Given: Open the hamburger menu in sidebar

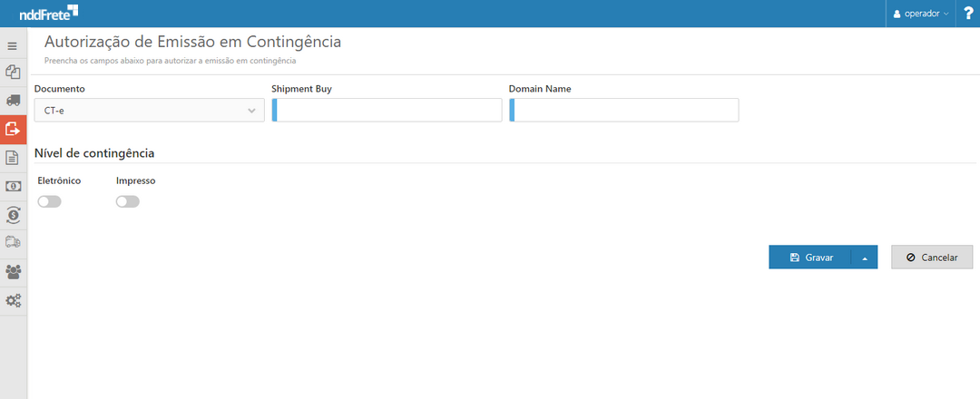Looking at the screenshot, I should click(13, 46).
